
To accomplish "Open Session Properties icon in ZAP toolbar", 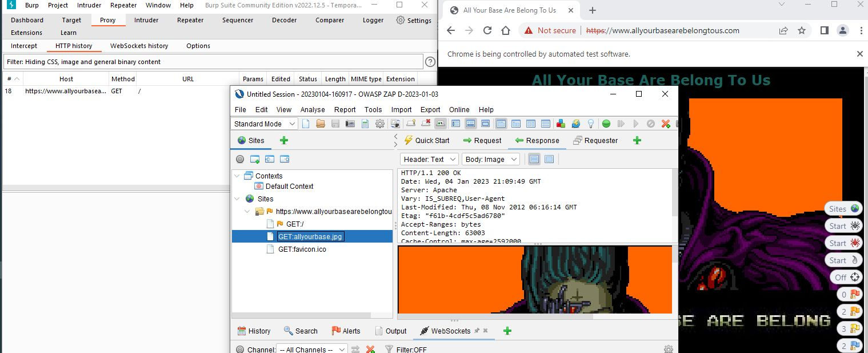I will click(365, 124).
